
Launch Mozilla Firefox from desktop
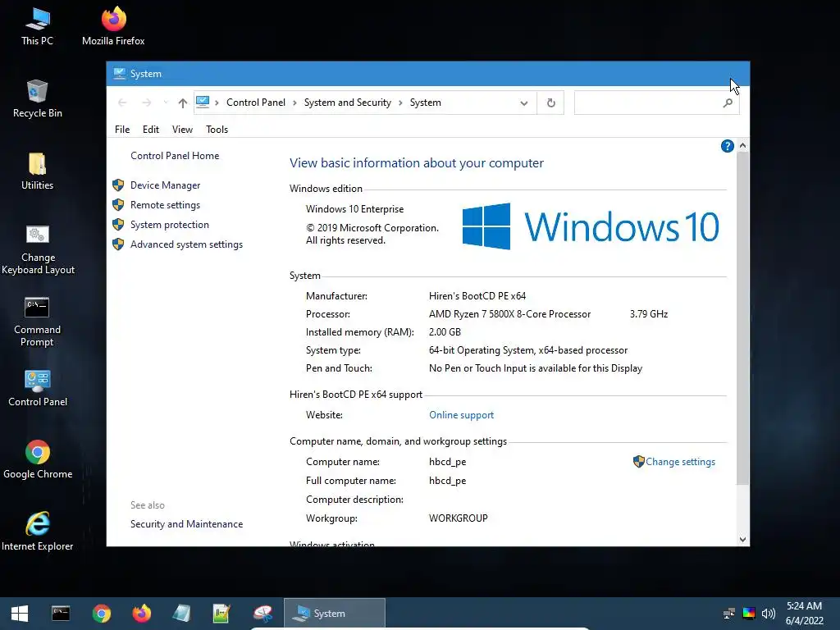click(113, 26)
